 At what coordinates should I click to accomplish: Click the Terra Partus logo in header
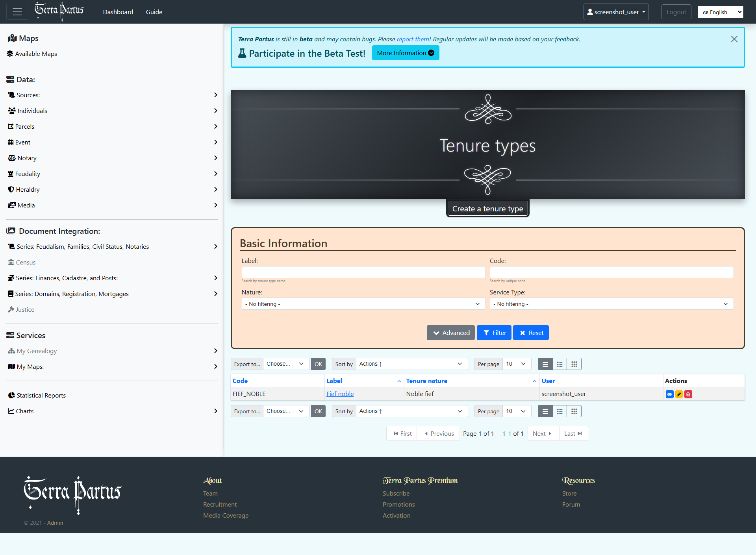click(x=59, y=11)
